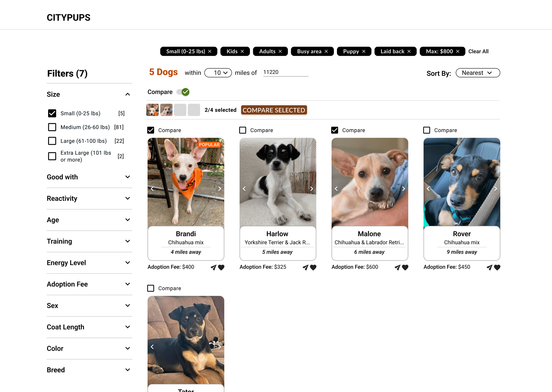The height and width of the screenshot is (392, 552).
Task: Click Brandi's thumbnail in compare tray
Action: click(153, 110)
